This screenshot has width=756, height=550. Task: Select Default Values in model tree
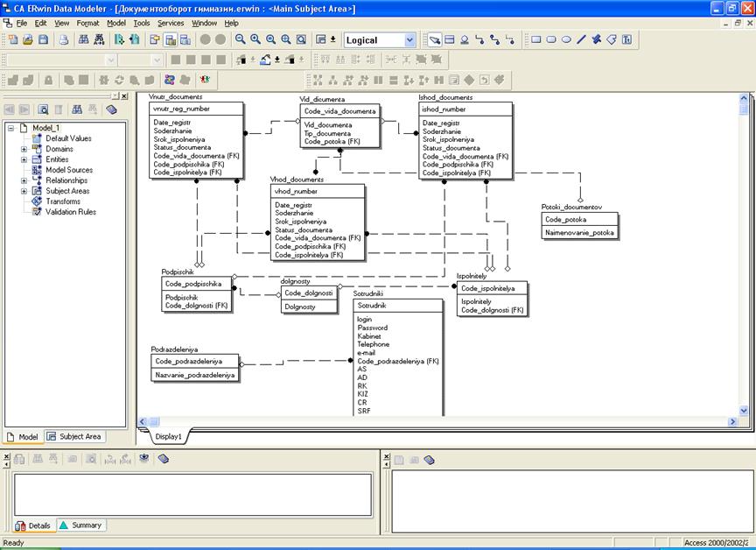point(68,138)
